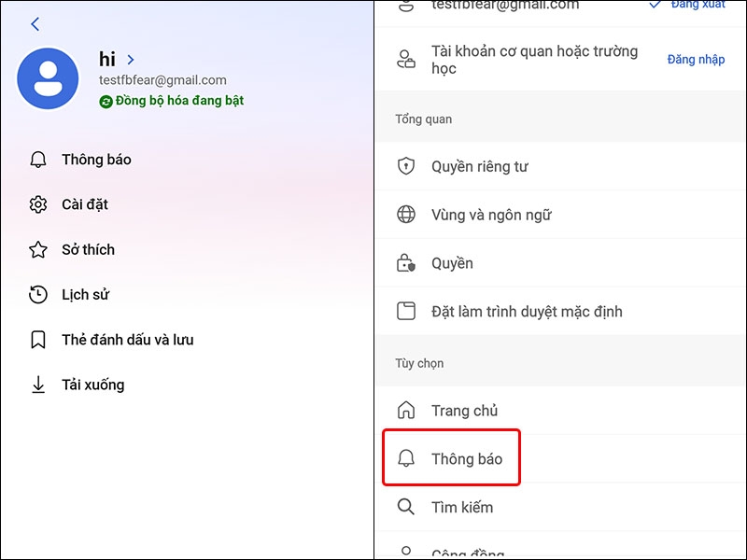Open Sở thích favorites entry
Screen dimensions: 747x560
tap(88, 249)
